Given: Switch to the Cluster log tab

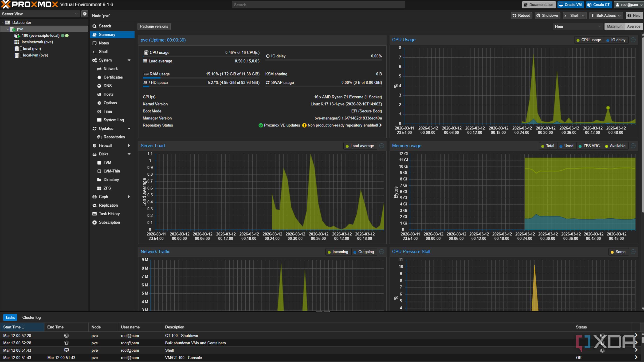Looking at the screenshot, I should (31, 317).
